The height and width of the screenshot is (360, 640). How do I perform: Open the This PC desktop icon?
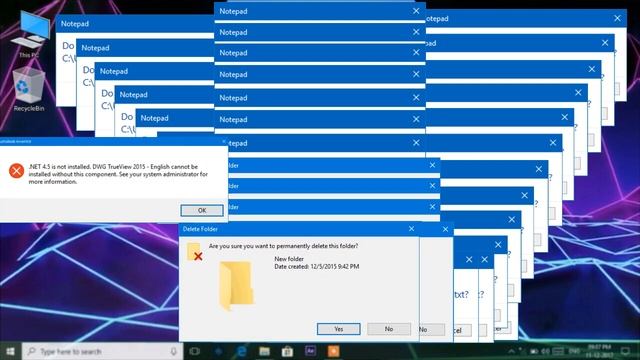point(30,34)
